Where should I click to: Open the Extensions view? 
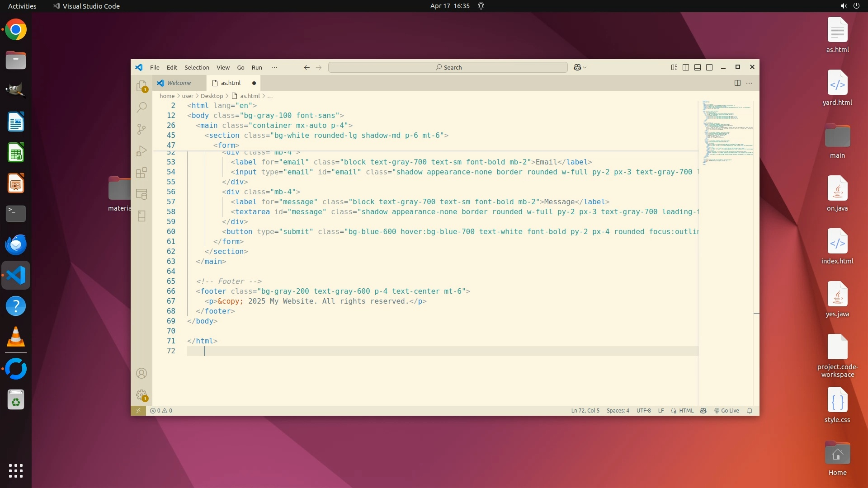142,173
